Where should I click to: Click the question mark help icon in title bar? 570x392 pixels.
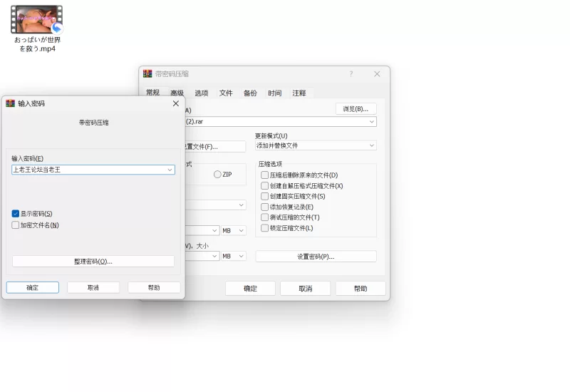351,74
